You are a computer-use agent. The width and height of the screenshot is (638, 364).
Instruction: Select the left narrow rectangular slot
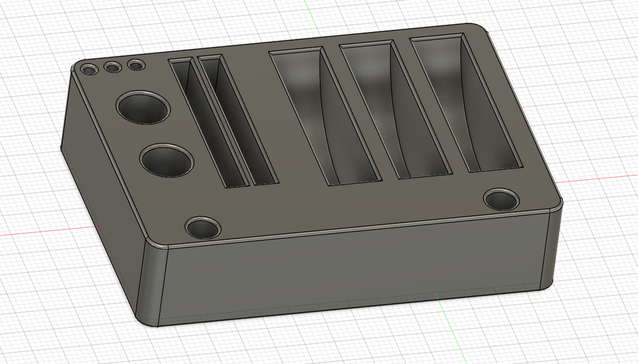pos(208,123)
